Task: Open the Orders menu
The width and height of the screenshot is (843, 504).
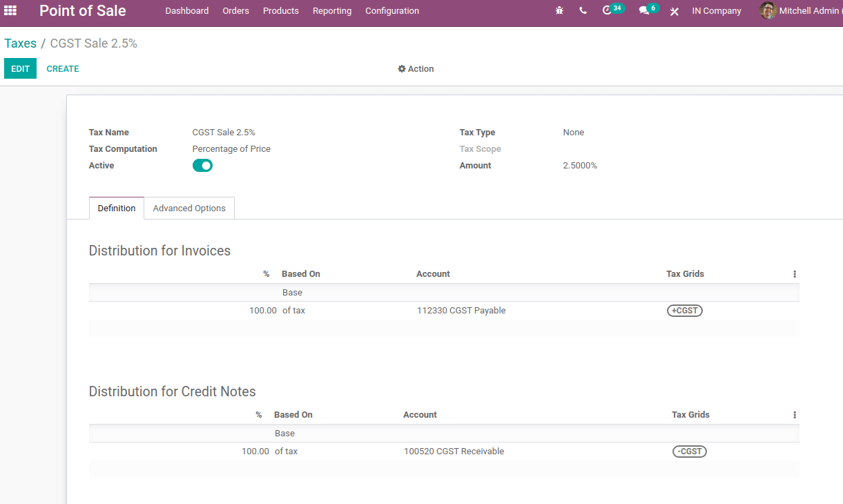Action: click(235, 11)
